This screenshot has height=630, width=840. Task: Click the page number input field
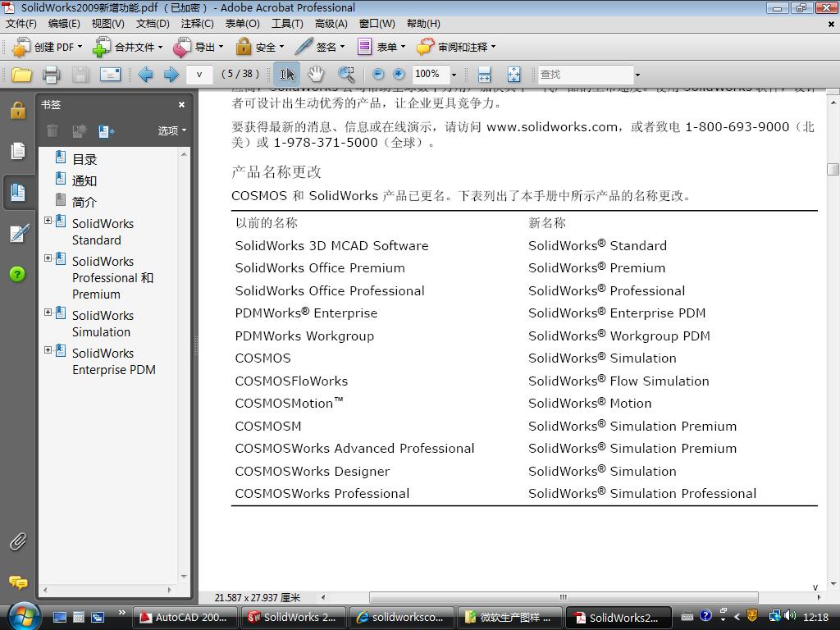(200, 75)
